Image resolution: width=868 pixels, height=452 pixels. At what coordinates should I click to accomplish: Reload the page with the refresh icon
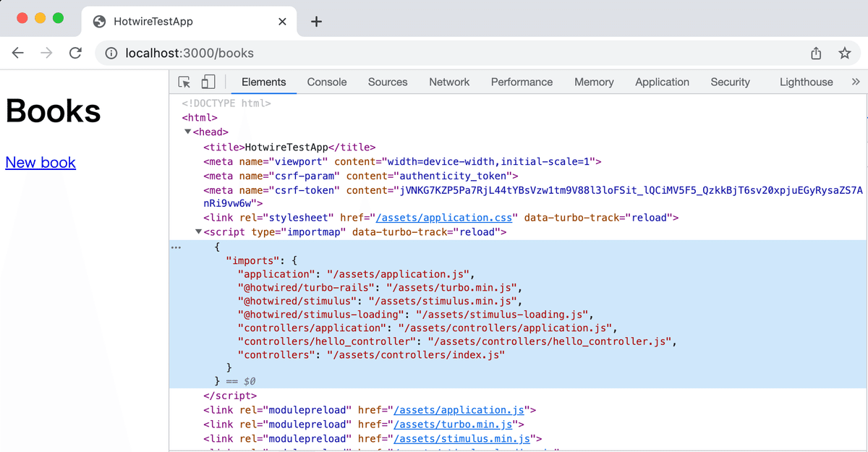click(75, 53)
